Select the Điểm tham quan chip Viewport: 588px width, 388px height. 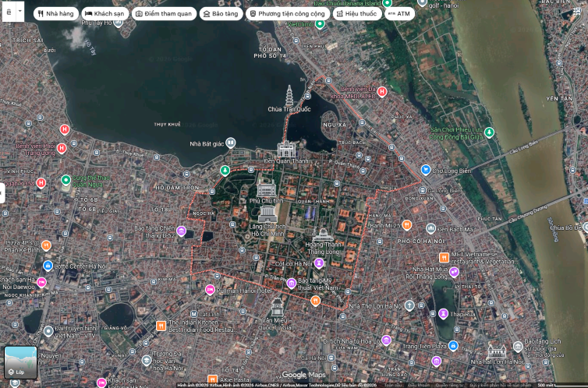164,14
